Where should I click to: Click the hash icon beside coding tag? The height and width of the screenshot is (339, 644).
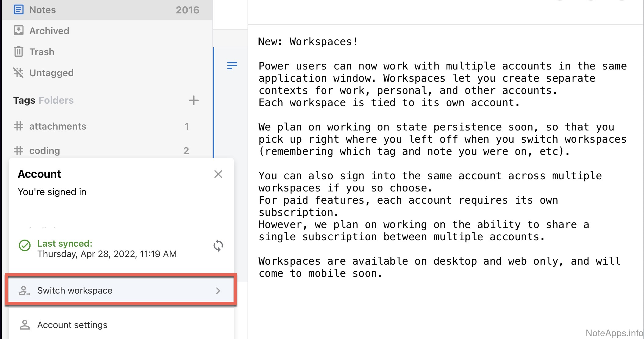pos(19,151)
